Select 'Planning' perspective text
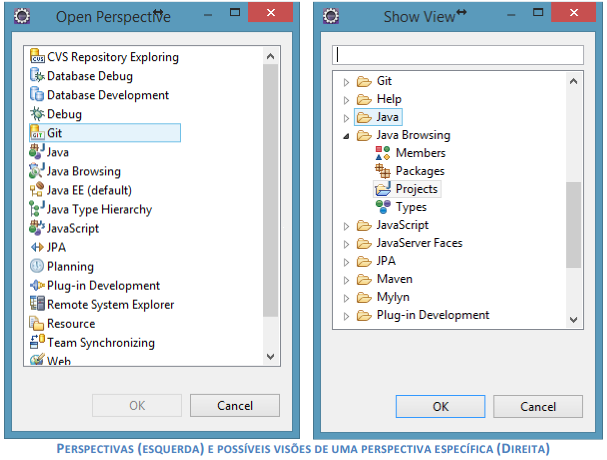The width and height of the screenshot is (607, 460). click(70, 266)
